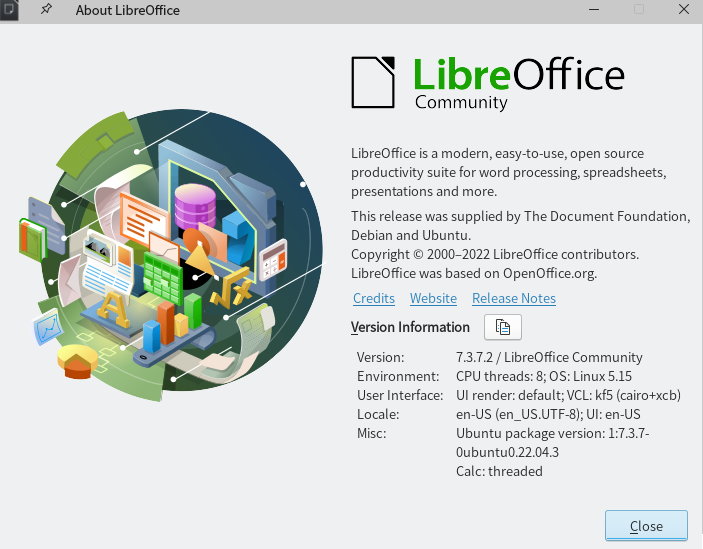Screen dimensions: 703x549
Task: Click the Version Information heading label
Action: (x=410, y=327)
